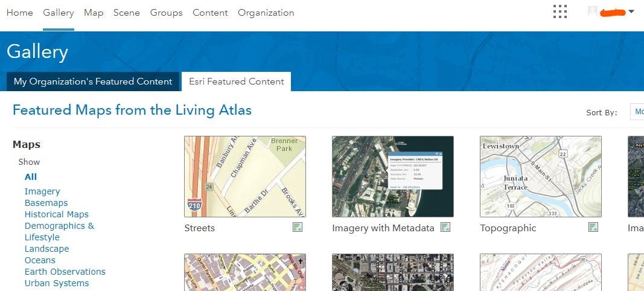Viewport: 644px width, 291px height.
Task: Click map icon next to Imagery with Metadata
Action: [445, 227]
